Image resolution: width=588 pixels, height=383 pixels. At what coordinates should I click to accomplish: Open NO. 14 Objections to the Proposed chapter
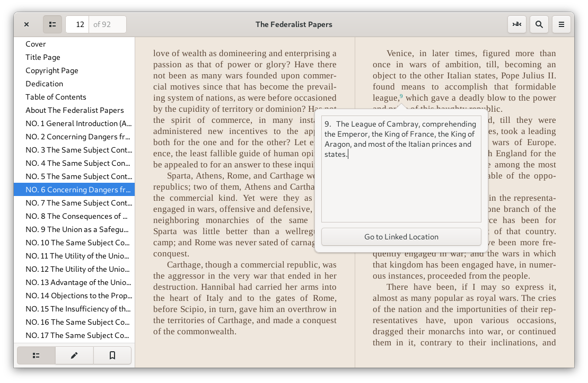pos(74,295)
